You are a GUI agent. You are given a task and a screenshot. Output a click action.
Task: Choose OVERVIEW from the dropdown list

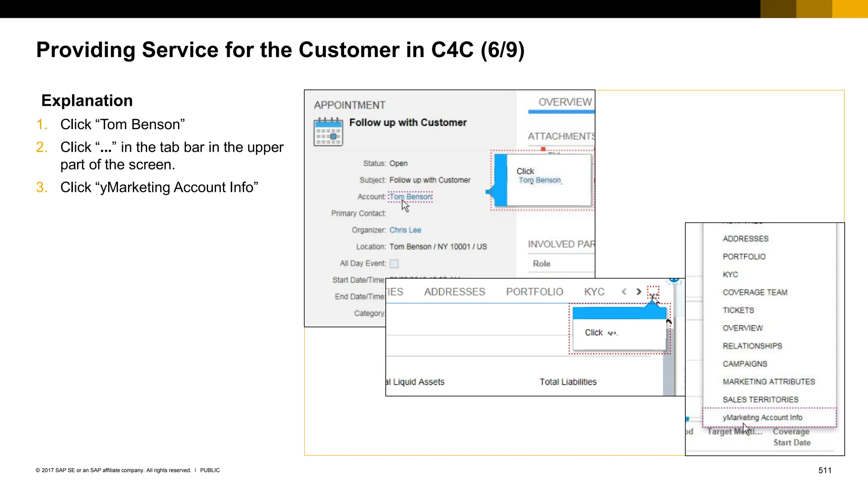(x=743, y=328)
